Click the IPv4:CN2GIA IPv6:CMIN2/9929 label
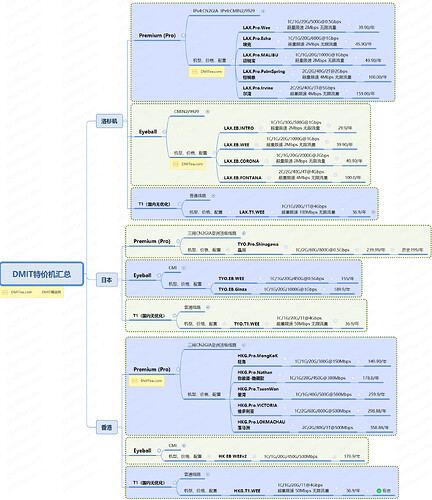432x500 pixels. pyautogui.click(x=224, y=11)
